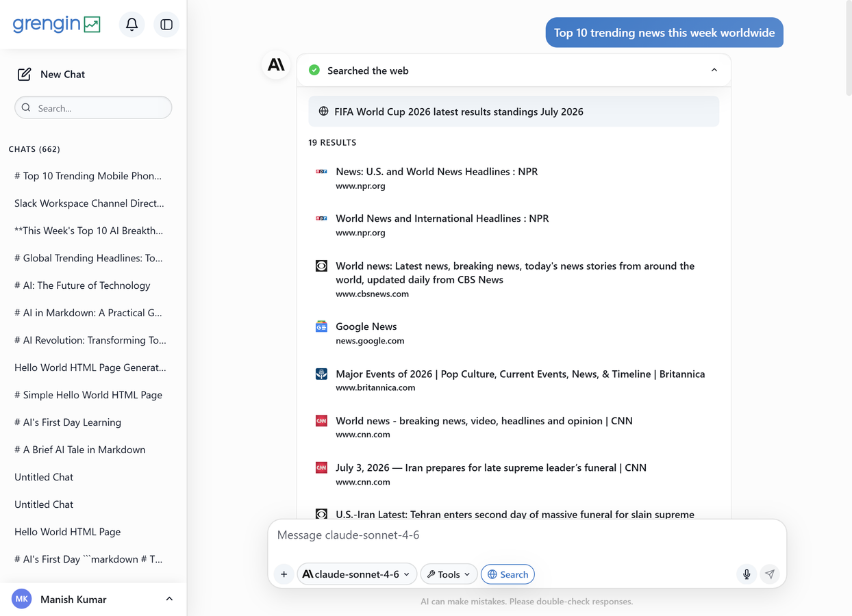Open the claude-sonnet-4-6 model dropdown
This screenshot has height=616, width=852.
click(356, 574)
